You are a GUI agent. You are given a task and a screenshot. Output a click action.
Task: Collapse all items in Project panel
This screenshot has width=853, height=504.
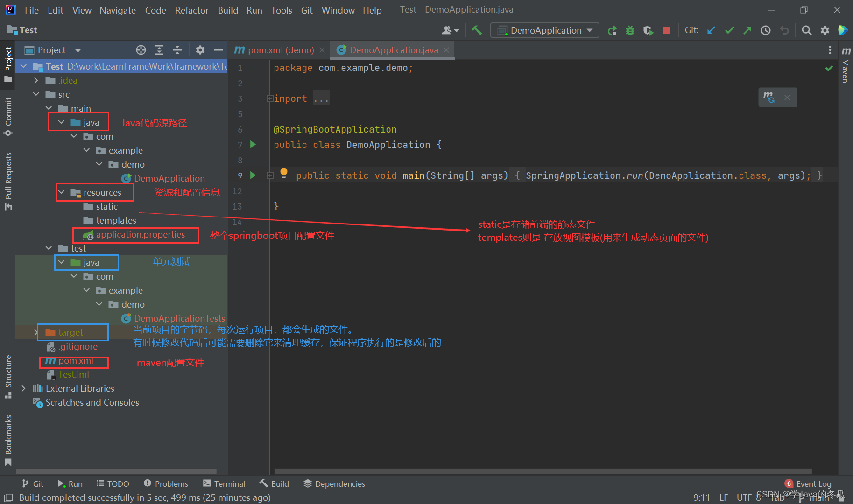[177, 50]
